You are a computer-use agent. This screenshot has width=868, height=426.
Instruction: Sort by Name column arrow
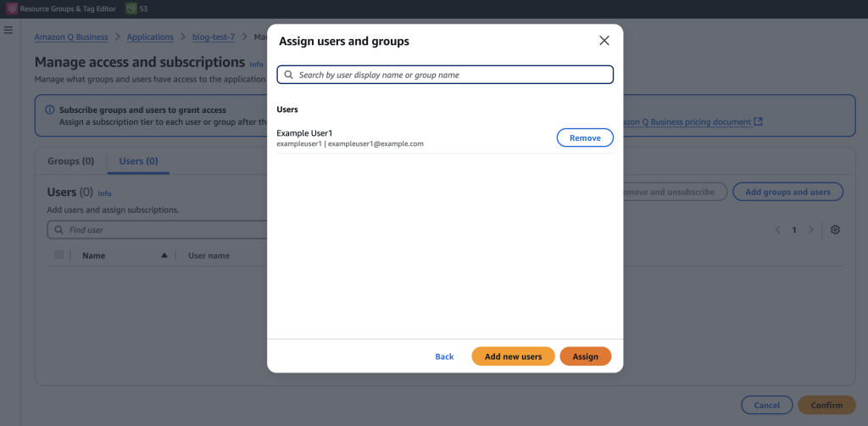[164, 255]
